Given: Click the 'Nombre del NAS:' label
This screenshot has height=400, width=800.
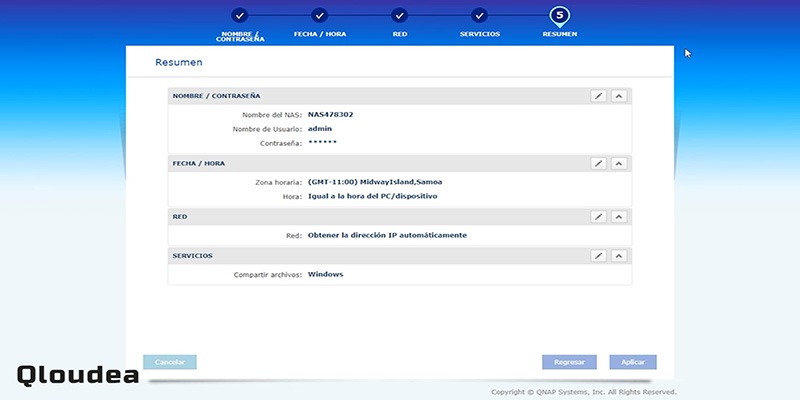Looking at the screenshot, I should click(x=272, y=115).
